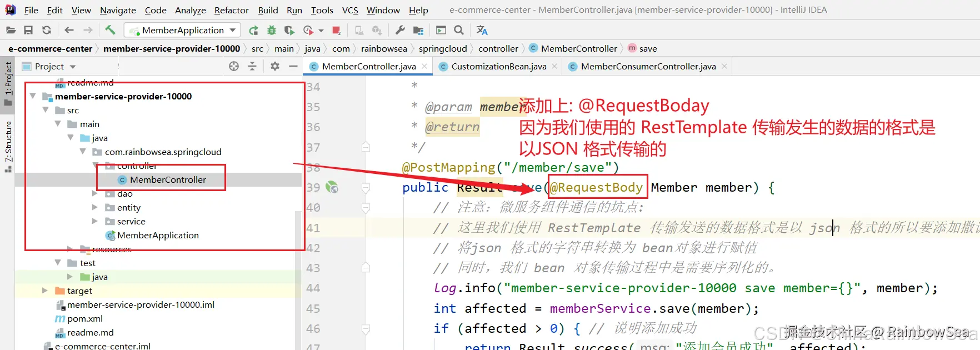Open the Project view selector dropdown
The height and width of the screenshot is (350, 980).
(x=49, y=66)
